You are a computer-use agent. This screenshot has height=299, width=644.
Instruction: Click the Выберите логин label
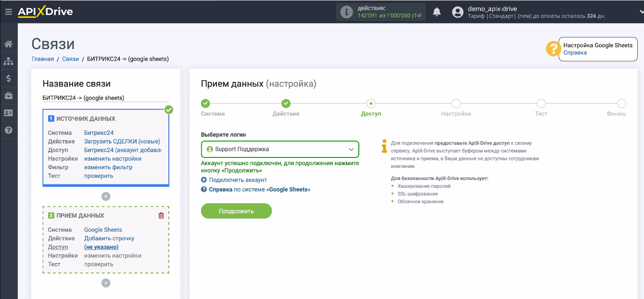(223, 135)
